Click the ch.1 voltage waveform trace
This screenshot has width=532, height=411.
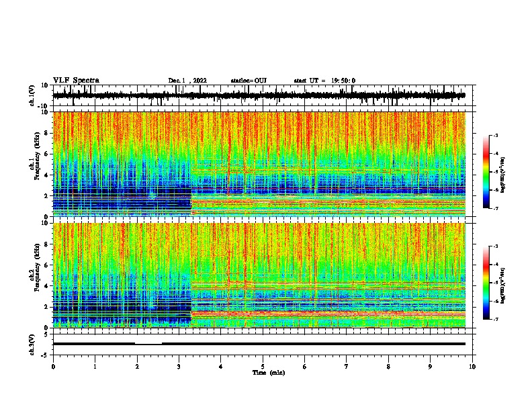point(259,95)
